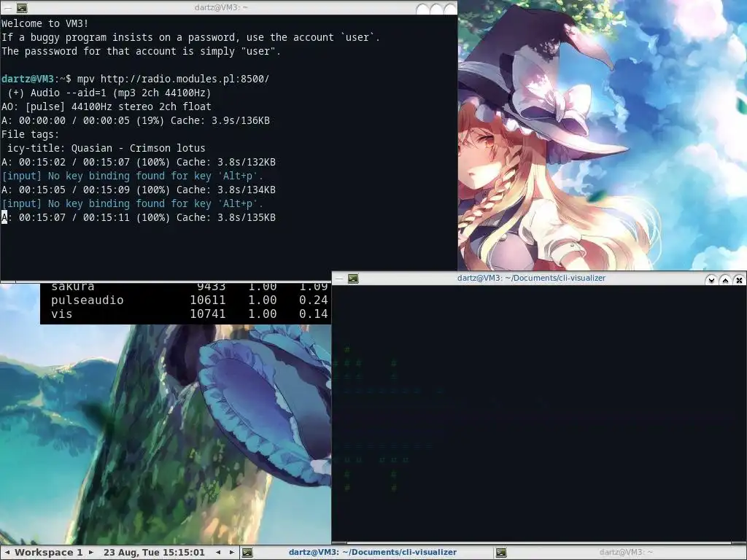Click the 'AO: [pulse] 44100Hz stereo 2ch float' line
Image resolution: width=747 pixels, height=560 pixels.
pyautogui.click(x=107, y=106)
